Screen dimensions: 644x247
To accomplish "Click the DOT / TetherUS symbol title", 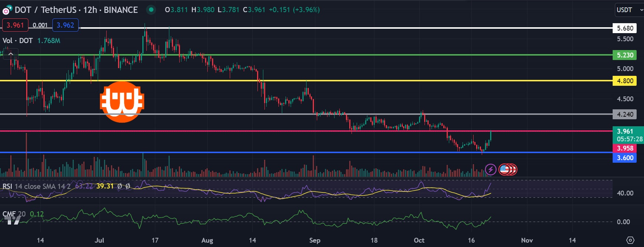I will click(x=76, y=10).
